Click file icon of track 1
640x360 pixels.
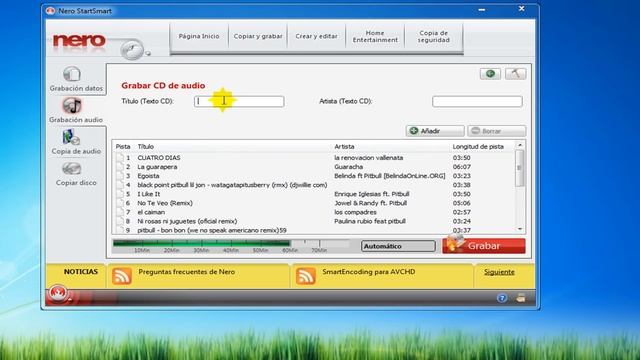click(x=120, y=158)
